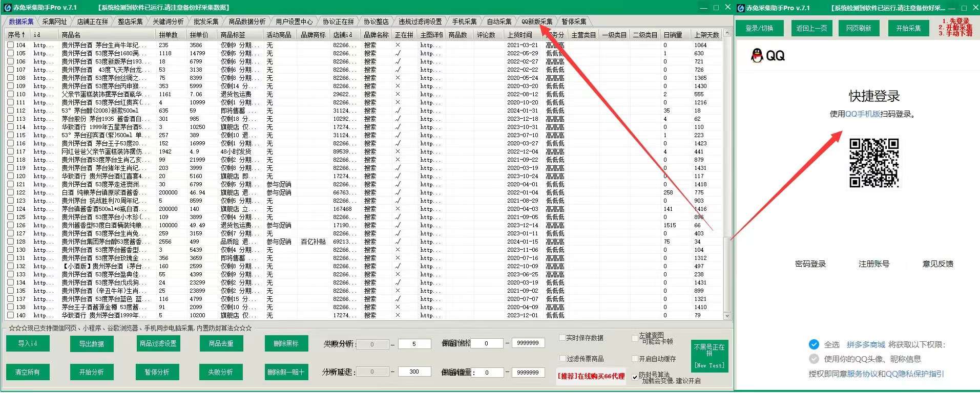Uncheck the 防封号算法 checkbox
This screenshot has width=980, height=393.
tap(635, 377)
